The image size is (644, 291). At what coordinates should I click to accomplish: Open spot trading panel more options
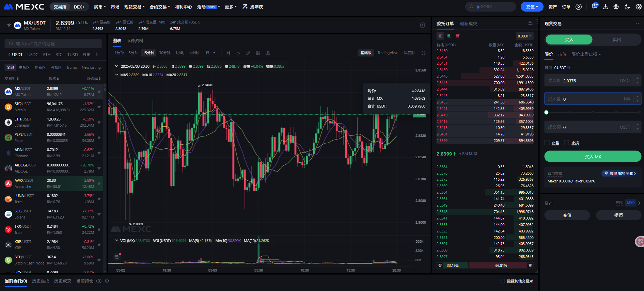(638, 23)
